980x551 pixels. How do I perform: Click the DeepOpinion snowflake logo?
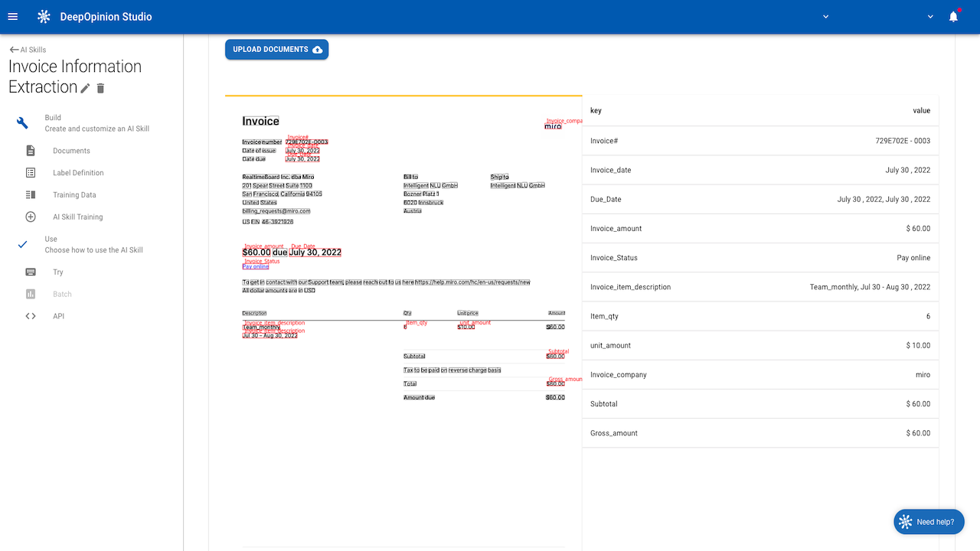[x=44, y=17]
